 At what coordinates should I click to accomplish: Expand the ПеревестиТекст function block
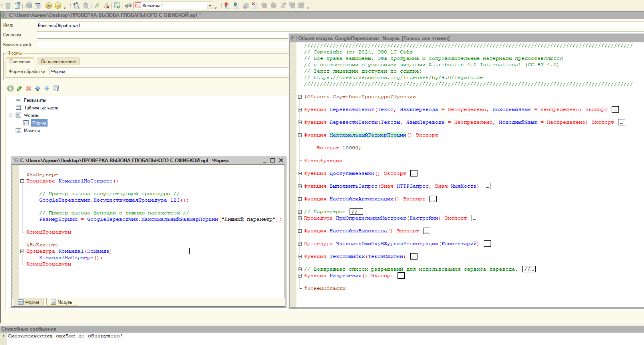(300, 110)
